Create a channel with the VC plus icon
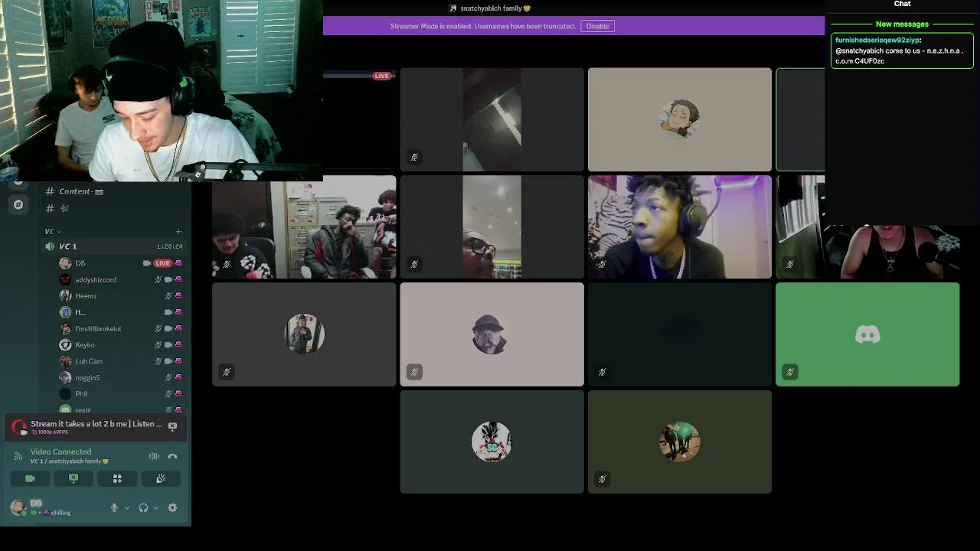980x551 pixels. click(x=178, y=231)
